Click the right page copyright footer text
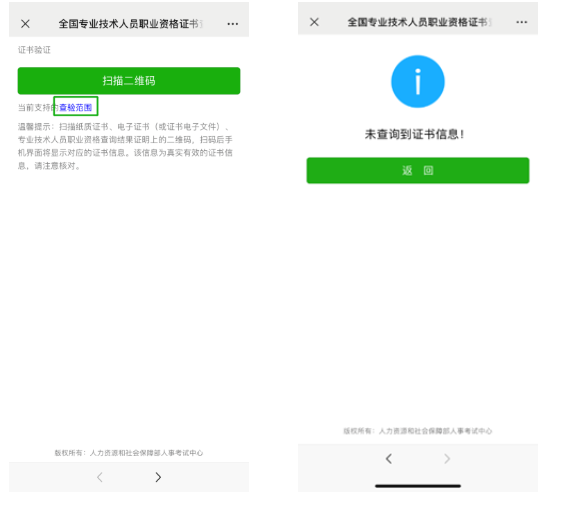This screenshot has width=561, height=513. coord(418,431)
